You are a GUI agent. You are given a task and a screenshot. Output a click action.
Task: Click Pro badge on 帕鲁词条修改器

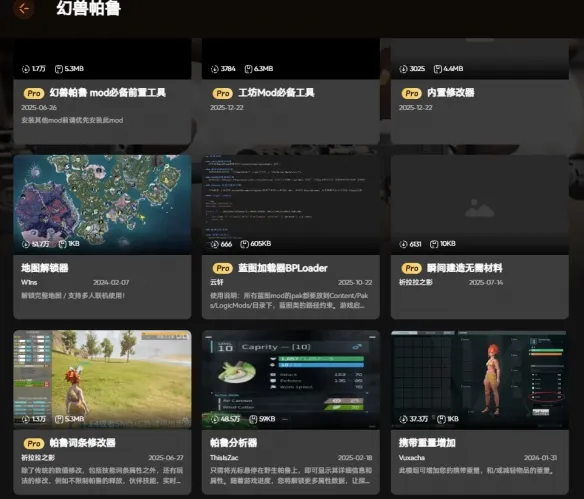click(34, 443)
